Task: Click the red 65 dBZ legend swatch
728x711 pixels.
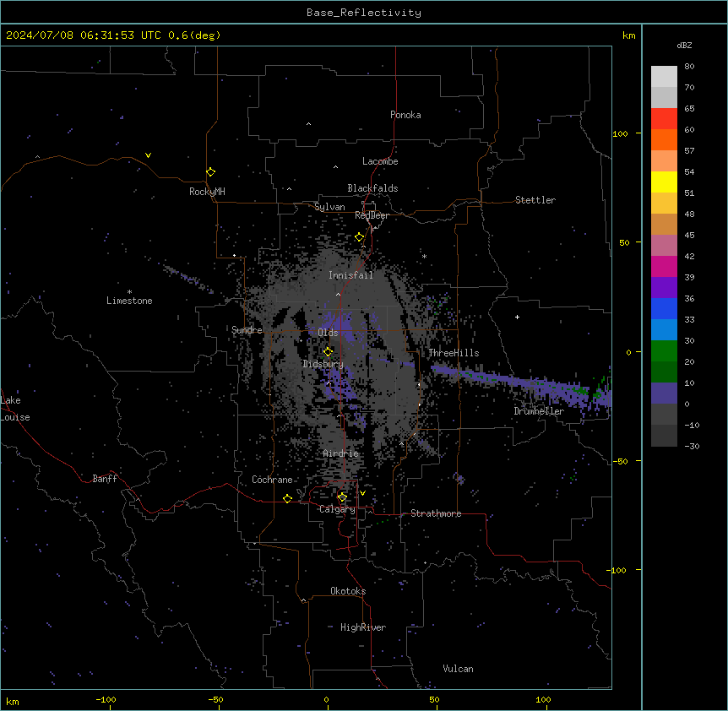Action: tap(664, 118)
